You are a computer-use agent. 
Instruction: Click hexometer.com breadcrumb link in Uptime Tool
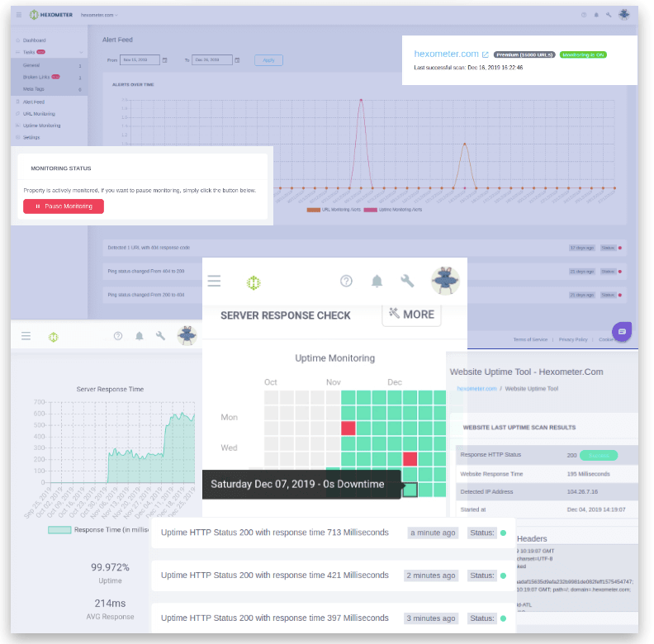[x=476, y=389]
